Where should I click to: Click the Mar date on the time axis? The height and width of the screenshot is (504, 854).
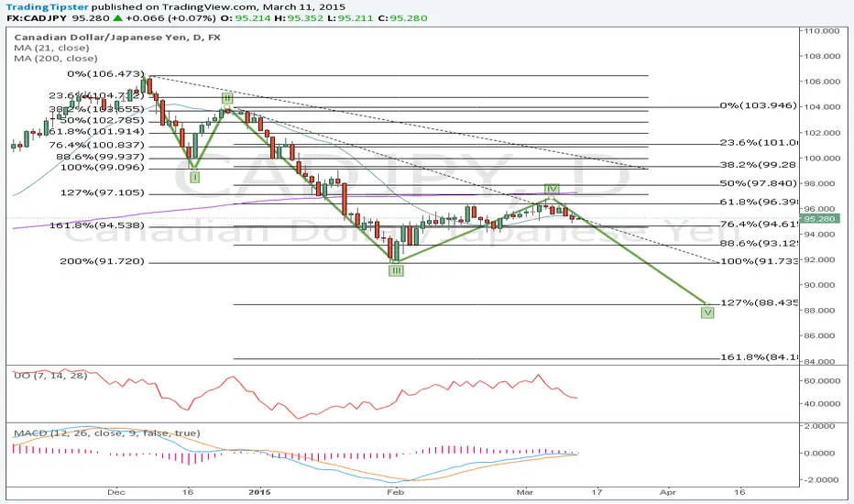pos(524,492)
